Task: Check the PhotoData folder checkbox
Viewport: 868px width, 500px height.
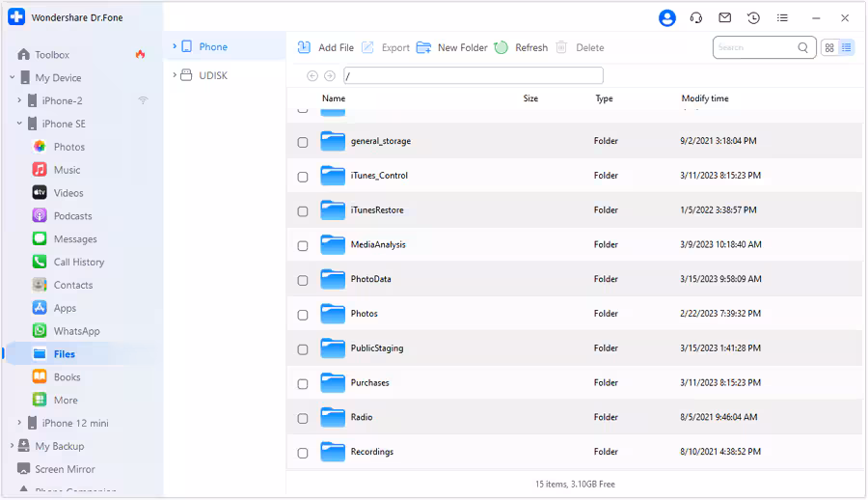Action: [x=303, y=281]
